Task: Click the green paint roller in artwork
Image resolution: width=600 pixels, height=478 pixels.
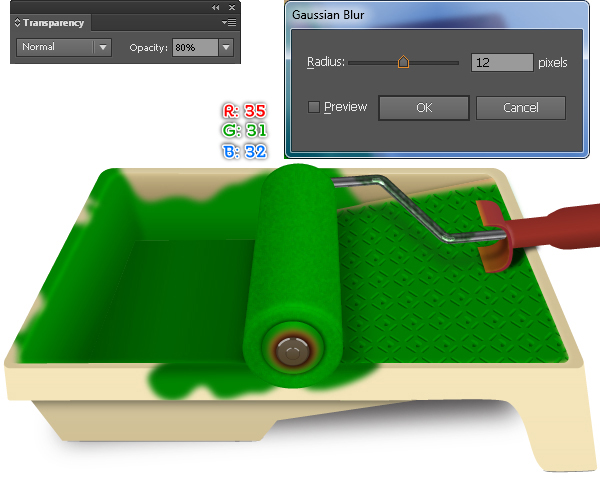Action: [x=295, y=276]
